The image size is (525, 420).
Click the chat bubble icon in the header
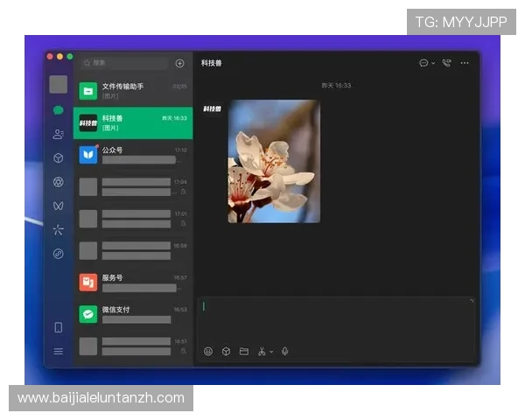tap(423, 63)
